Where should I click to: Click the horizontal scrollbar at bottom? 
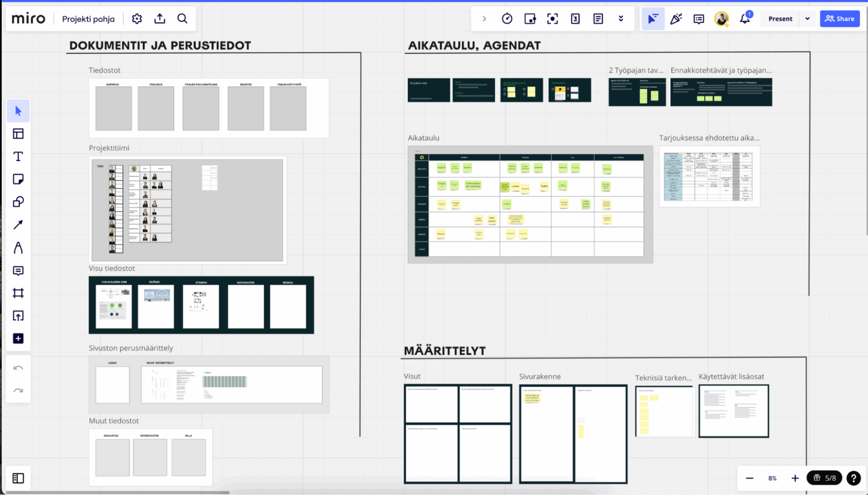[118, 492]
